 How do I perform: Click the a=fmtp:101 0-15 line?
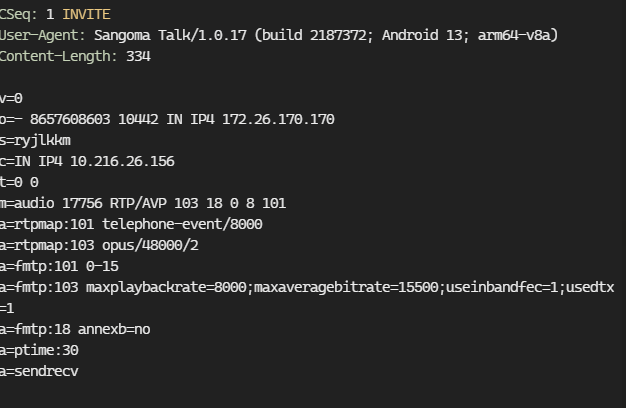click(59, 266)
